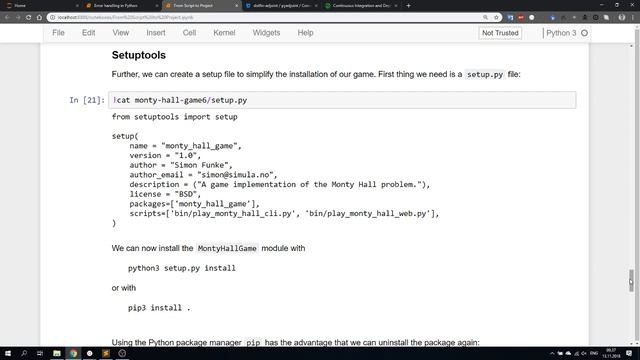Go to browser home page
The width and height of the screenshot is (640, 360).
point(39,18)
